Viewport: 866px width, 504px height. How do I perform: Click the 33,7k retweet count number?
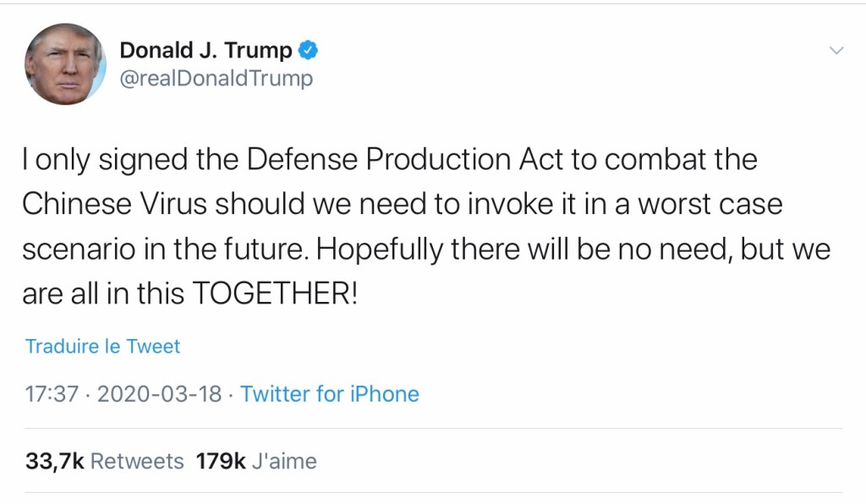[54, 461]
